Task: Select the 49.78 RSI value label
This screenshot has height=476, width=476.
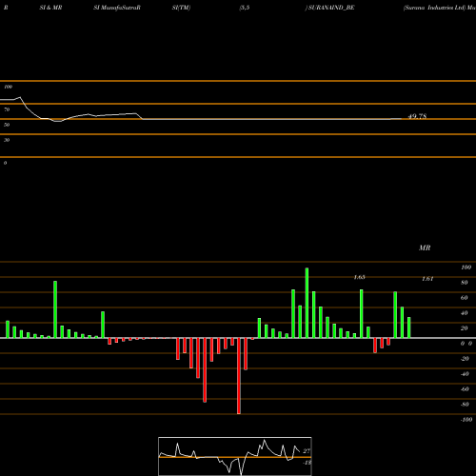Action: 417,116
